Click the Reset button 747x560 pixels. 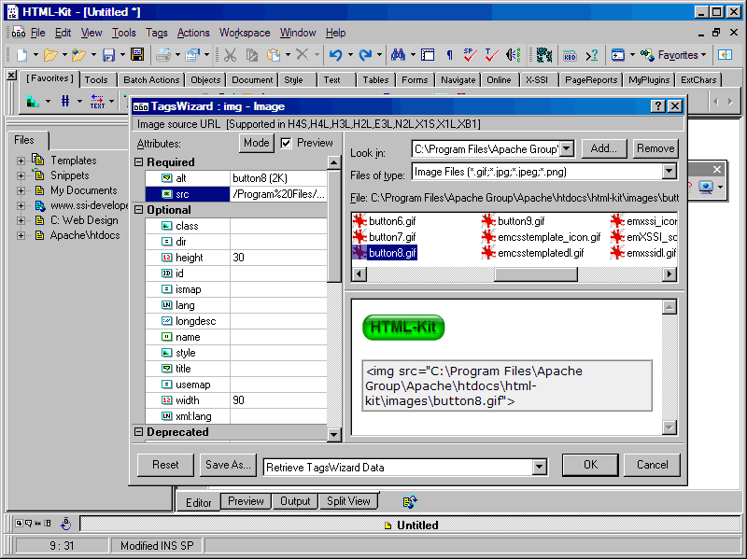tap(165, 465)
